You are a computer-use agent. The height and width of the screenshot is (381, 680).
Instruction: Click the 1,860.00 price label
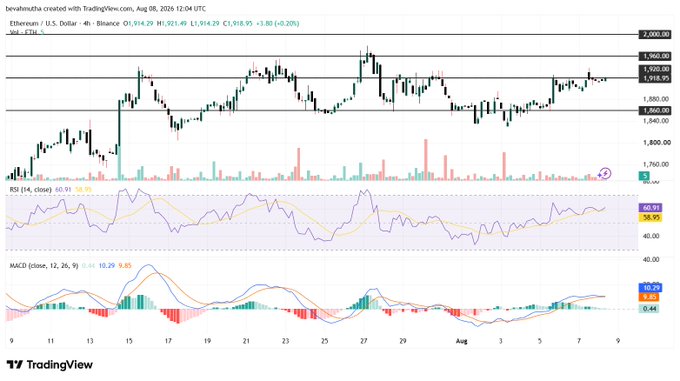pos(656,110)
